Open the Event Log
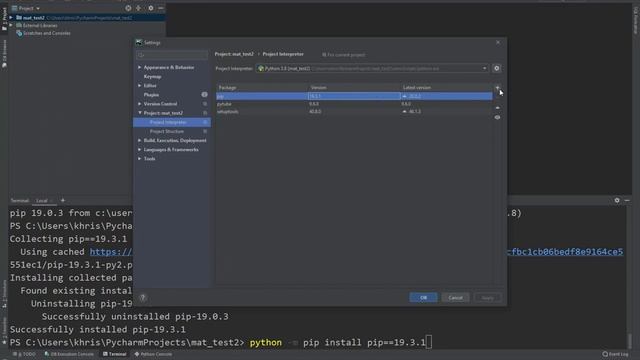 (616, 354)
